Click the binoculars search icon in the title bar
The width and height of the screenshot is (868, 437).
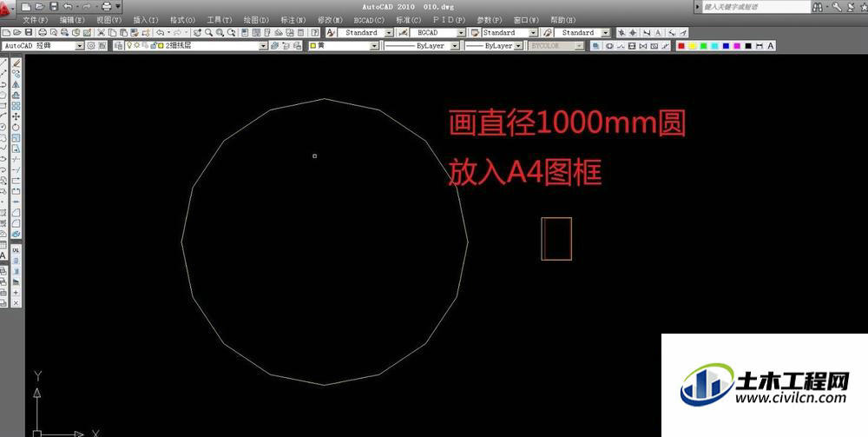(818, 7)
